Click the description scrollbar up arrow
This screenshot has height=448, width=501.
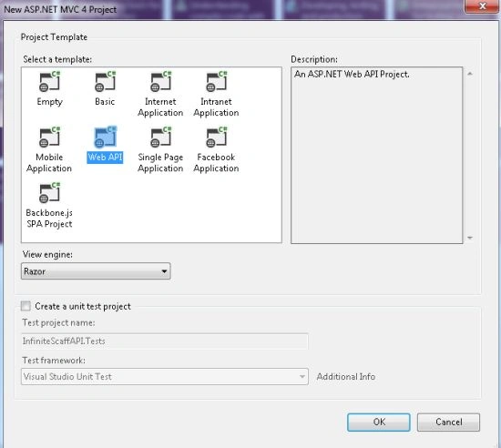(x=470, y=74)
